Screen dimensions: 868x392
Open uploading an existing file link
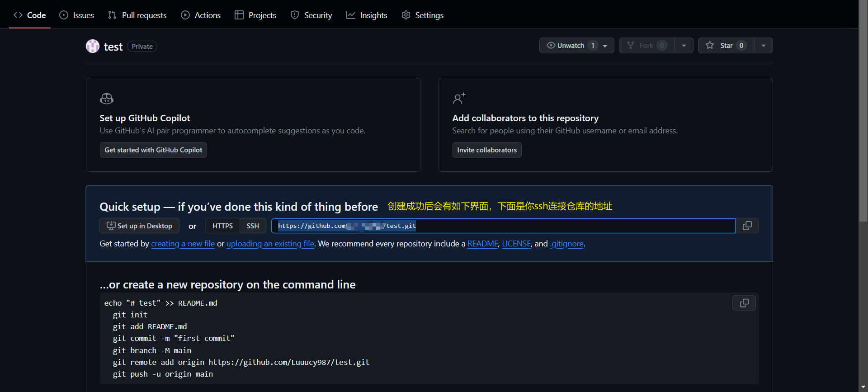(x=270, y=244)
